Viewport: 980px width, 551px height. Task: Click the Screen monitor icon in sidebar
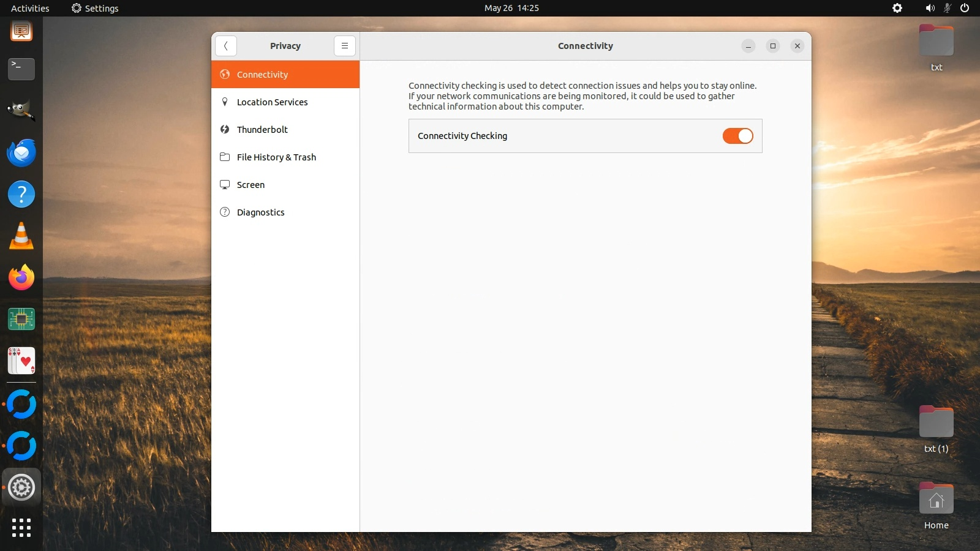225,184
